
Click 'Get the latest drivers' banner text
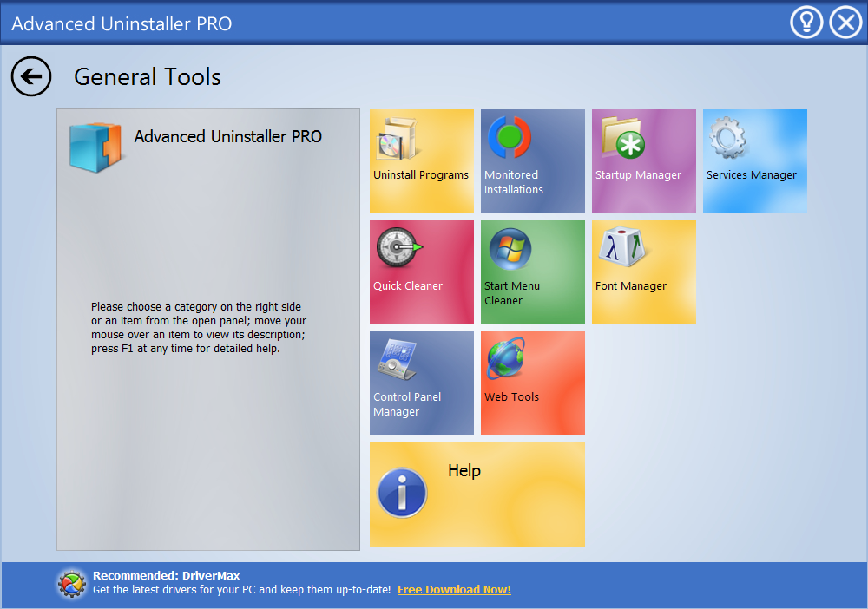click(241, 590)
